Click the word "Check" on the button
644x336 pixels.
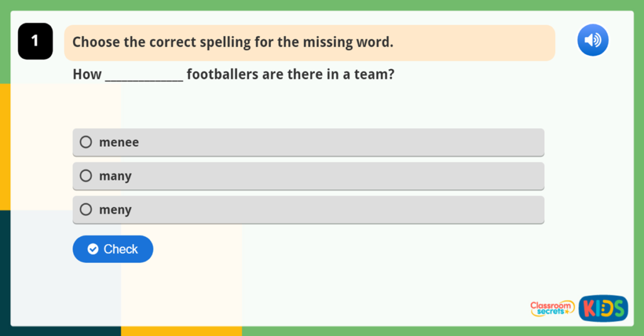(121, 249)
